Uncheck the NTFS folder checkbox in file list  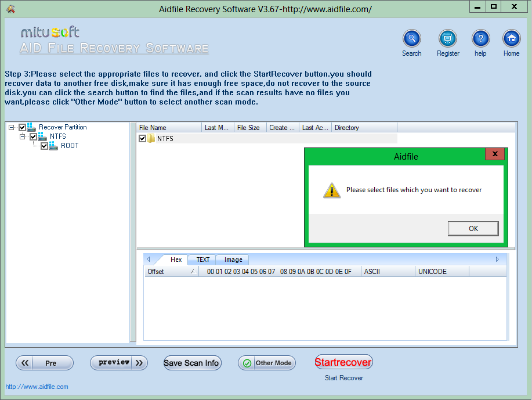(143, 139)
